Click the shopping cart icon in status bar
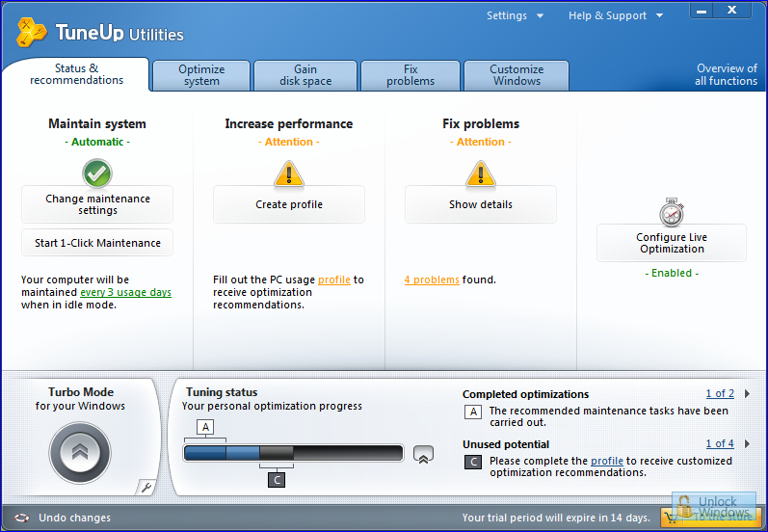This screenshot has width=768, height=532. click(673, 518)
